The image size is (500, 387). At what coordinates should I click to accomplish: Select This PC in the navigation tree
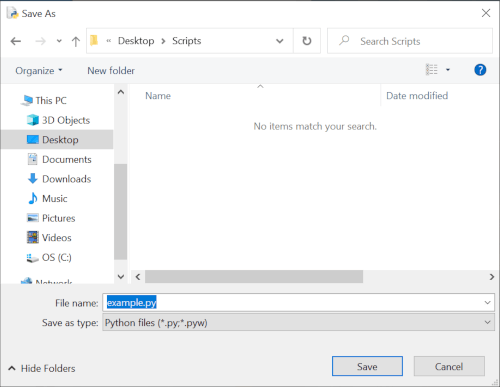click(51, 100)
